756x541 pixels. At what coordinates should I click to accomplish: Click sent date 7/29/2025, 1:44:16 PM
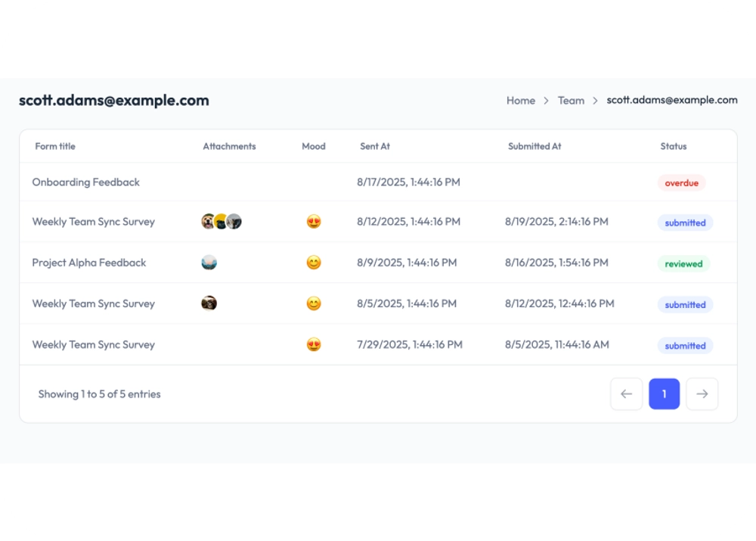point(409,344)
